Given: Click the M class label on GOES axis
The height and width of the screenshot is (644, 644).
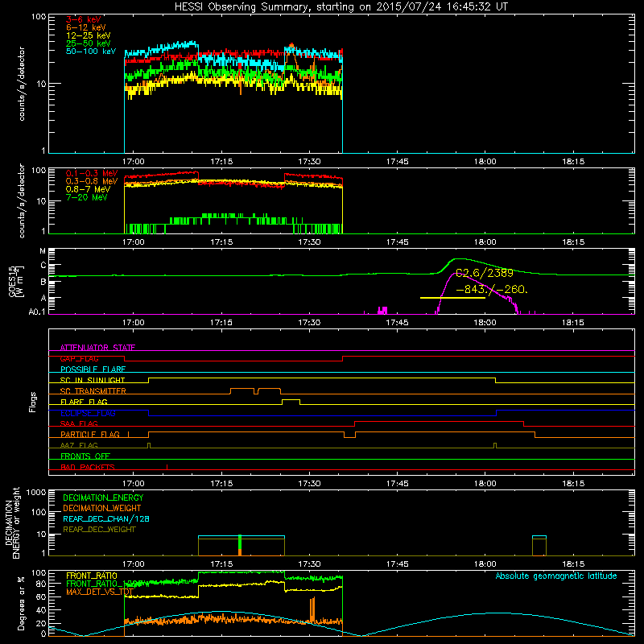Looking at the screenshot, I should pos(43,251).
